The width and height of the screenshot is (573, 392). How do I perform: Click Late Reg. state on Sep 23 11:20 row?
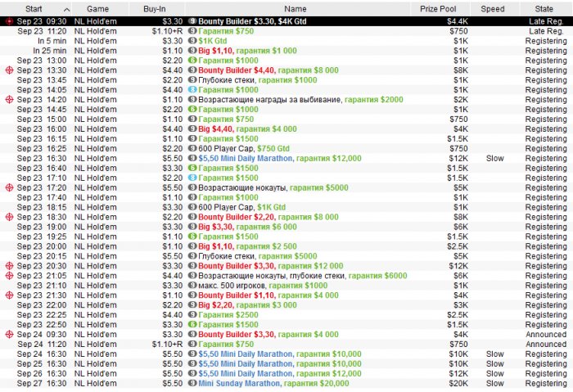pyautogui.click(x=546, y=31)
